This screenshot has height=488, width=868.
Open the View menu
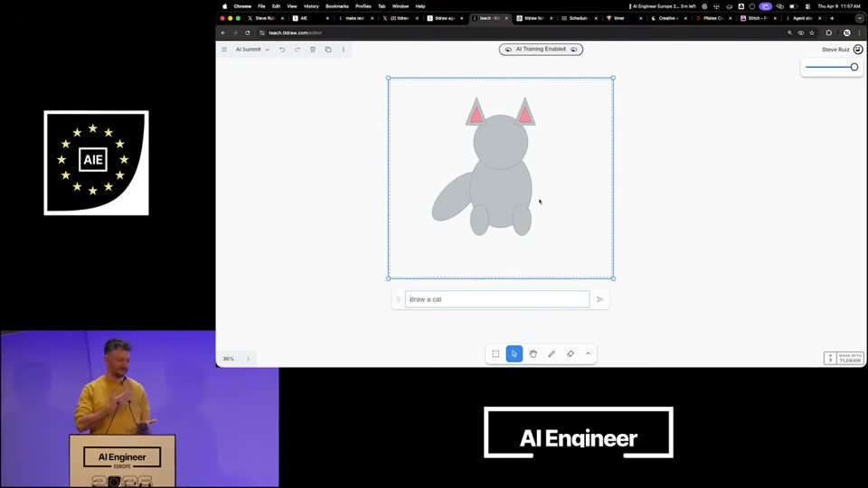click(292, 6)
